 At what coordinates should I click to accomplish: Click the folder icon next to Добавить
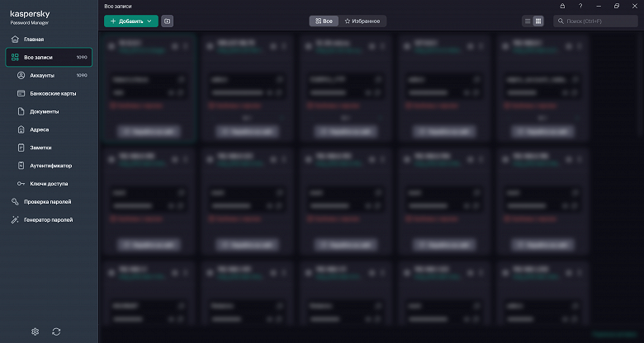tap(167, 21)
